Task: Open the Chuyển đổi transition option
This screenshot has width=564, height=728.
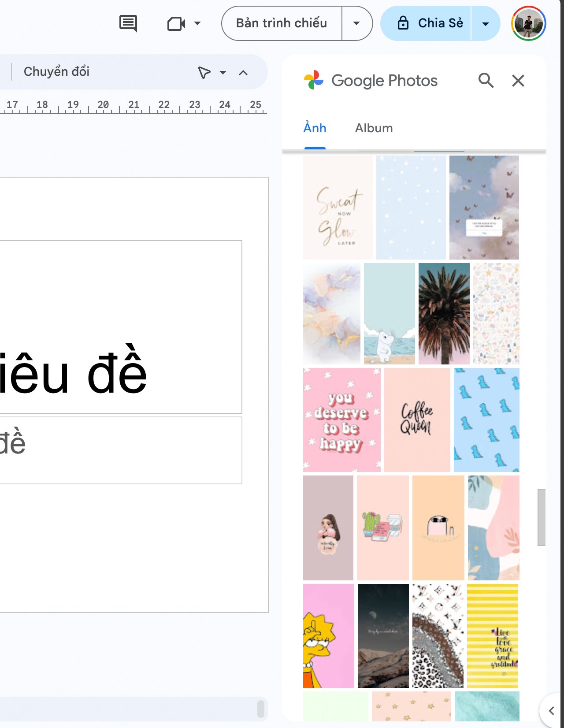Action: pos(56,71)
